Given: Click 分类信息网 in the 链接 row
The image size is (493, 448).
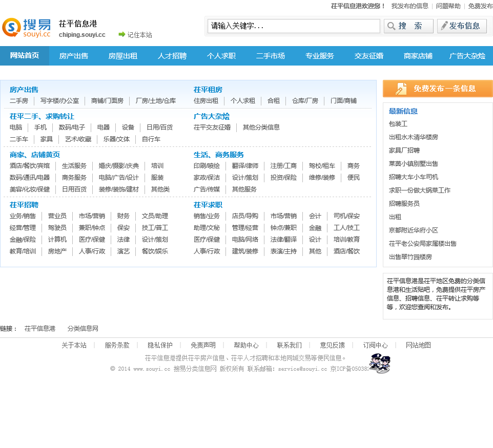Looking at the screenshot, I should click(x=83, y=329).
